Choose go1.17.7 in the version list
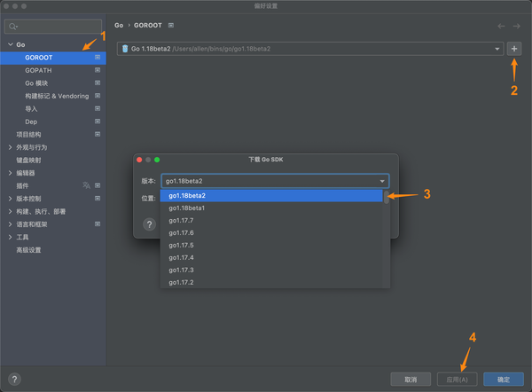The height and width of the screenshot is (392, 532). (x=271, y=220)
